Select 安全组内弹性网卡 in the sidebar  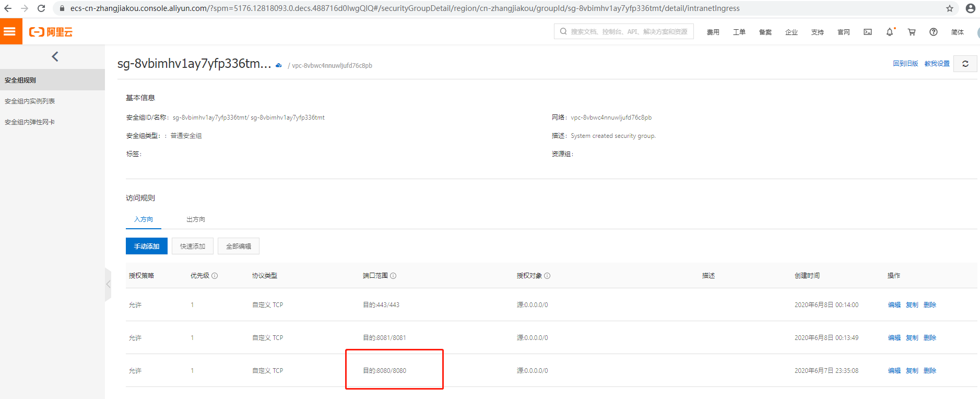point(52,122)
